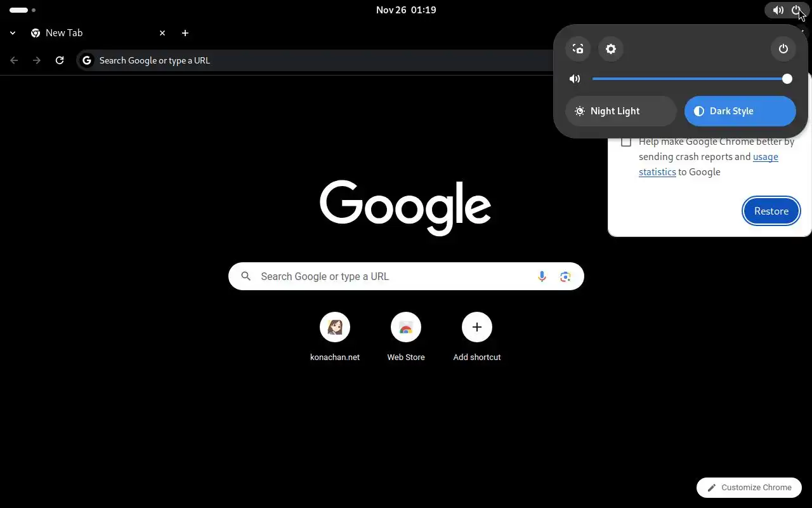Open the Activities overview pill
This screenshot has height=508, width=812.
23,10
